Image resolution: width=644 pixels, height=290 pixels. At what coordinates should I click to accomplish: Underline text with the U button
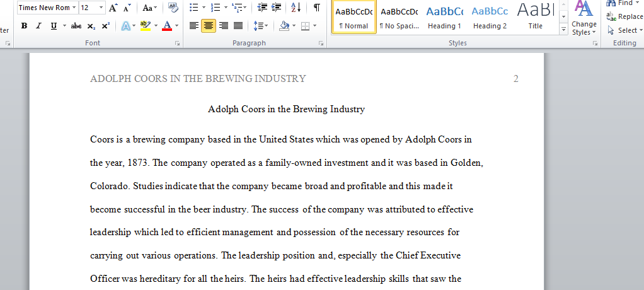54,26
